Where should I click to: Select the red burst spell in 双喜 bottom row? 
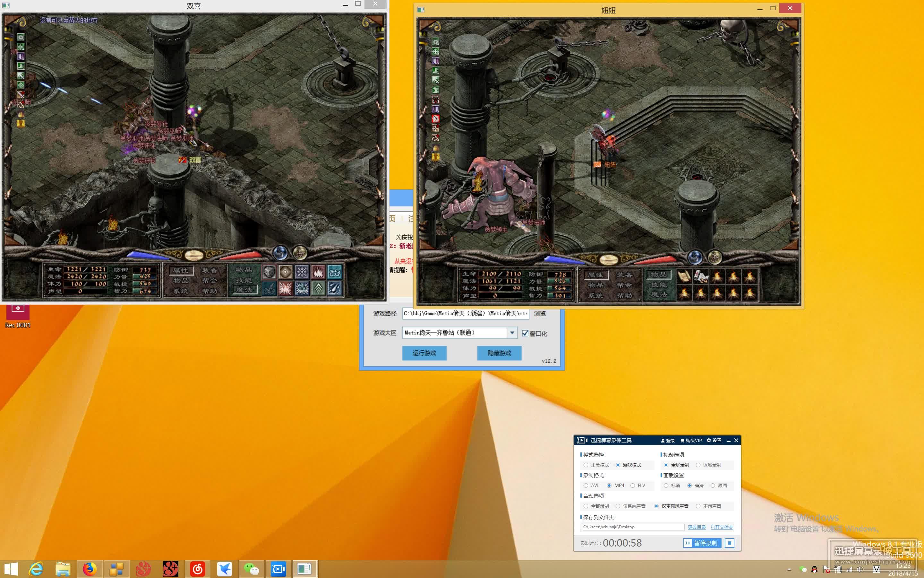click(x=286, y=288)
